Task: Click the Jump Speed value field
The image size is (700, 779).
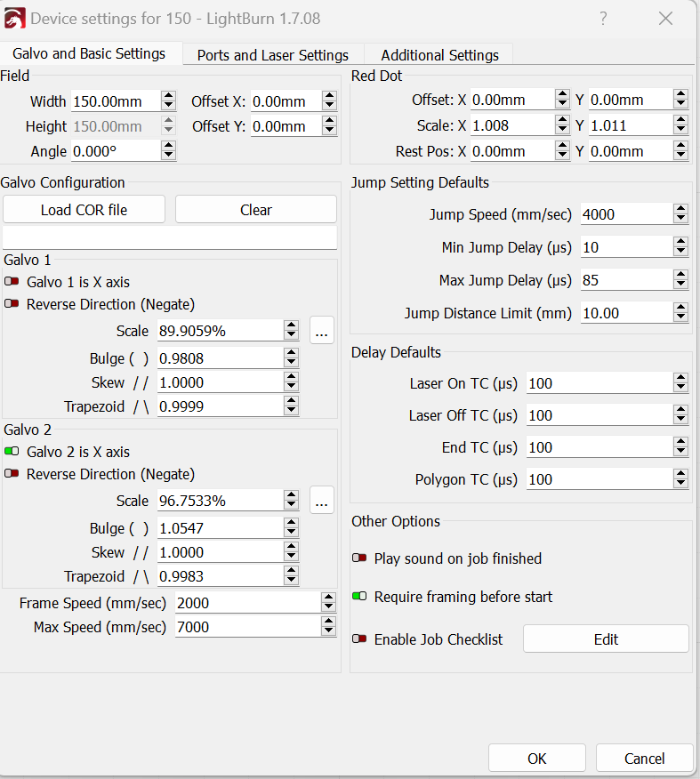Action: pos(627,214)
